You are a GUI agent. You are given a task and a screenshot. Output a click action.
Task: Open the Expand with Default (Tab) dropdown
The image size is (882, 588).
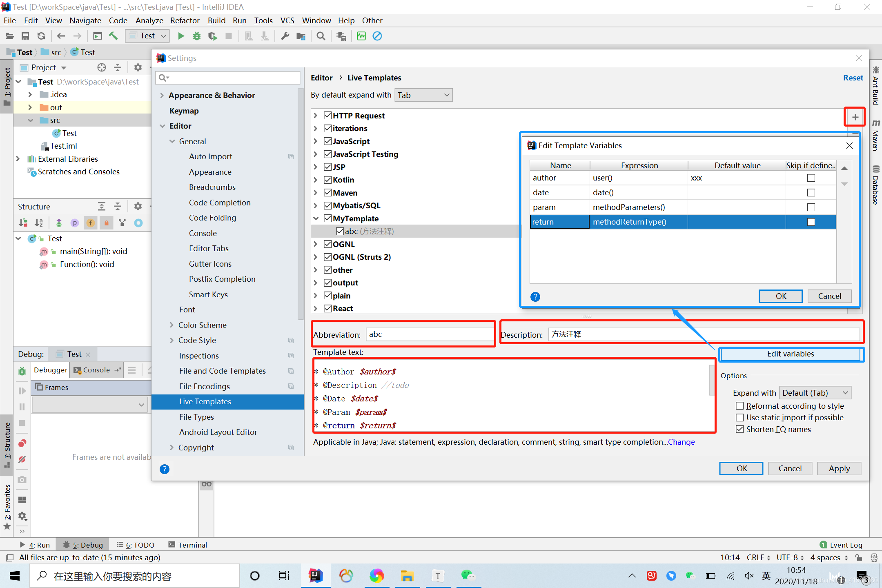tap(815, 393)
